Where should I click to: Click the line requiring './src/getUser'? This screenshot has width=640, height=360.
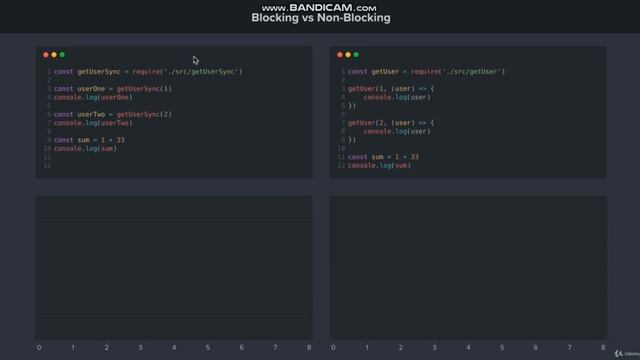(x=427, y=71)
